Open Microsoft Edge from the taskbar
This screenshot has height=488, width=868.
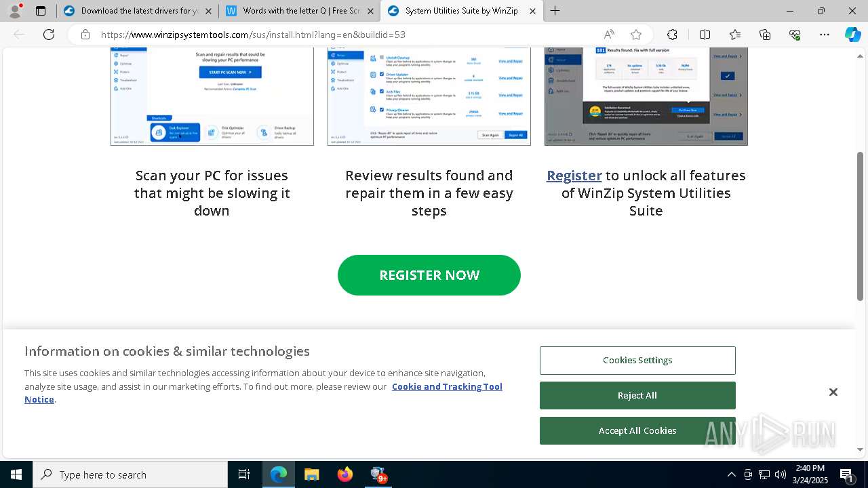(279, 474)
